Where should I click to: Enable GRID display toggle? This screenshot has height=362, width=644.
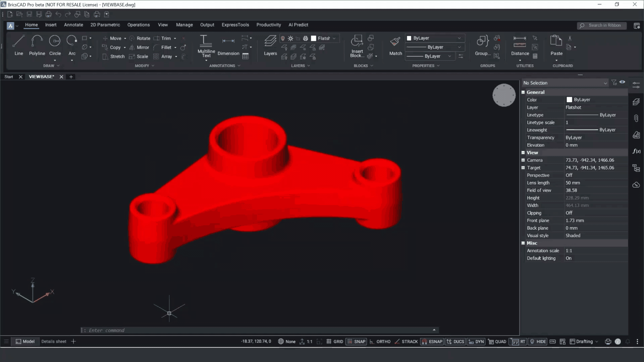click(335, 342)
